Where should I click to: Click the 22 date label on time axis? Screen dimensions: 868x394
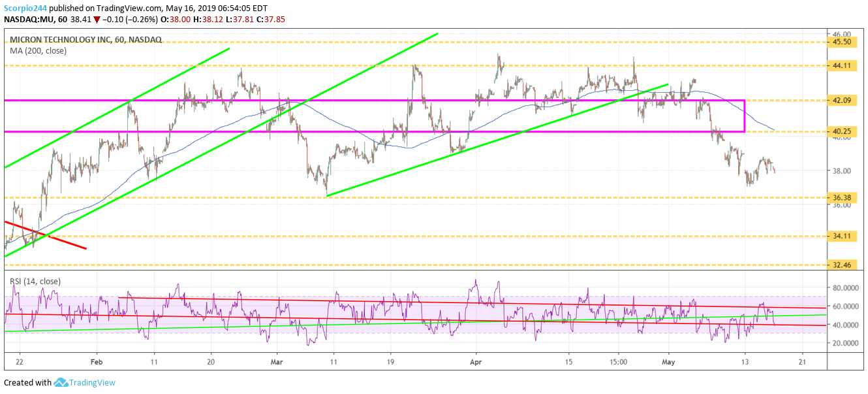[x=20, y=361]
